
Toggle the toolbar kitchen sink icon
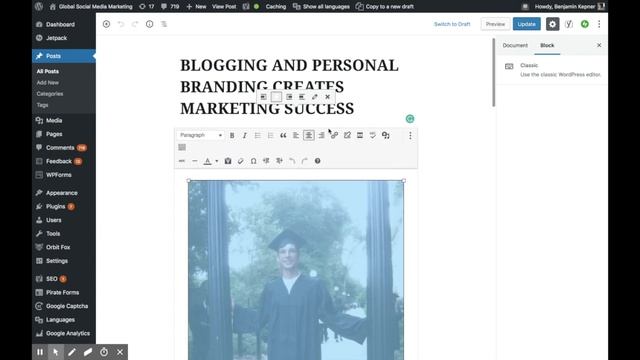pyautogui.click(x=182, y=147)
